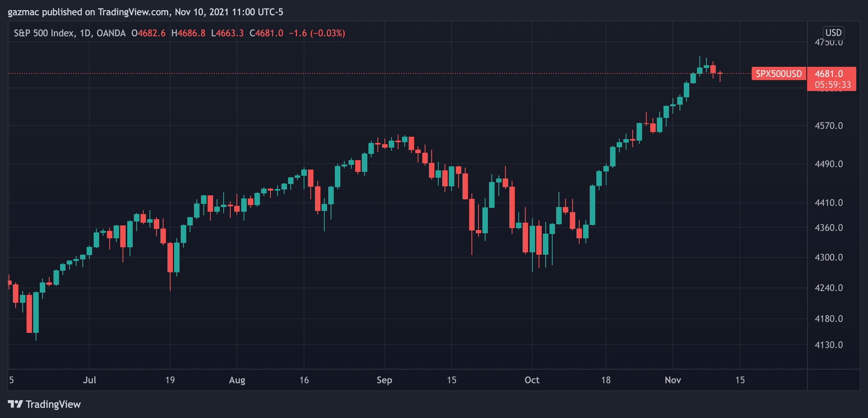Click the 4130.0 price axis label
This screenshot has width=868, height=418.
coord(829,345)
